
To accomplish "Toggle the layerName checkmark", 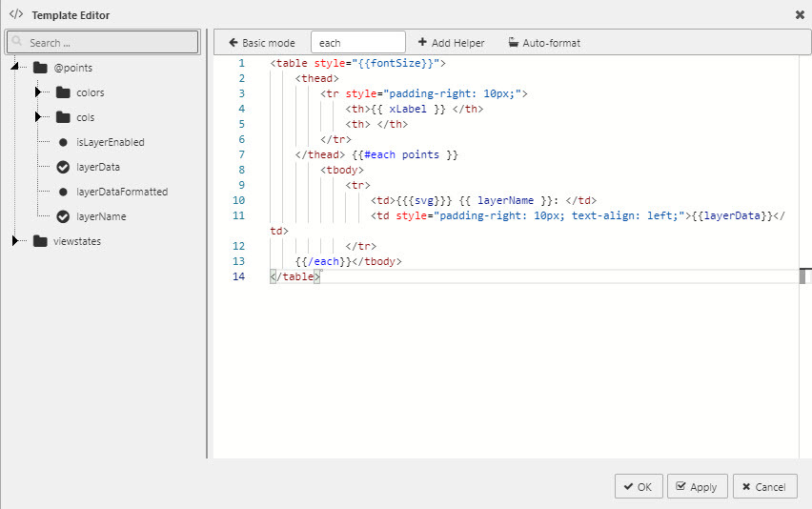I will [x=63, y=216].
